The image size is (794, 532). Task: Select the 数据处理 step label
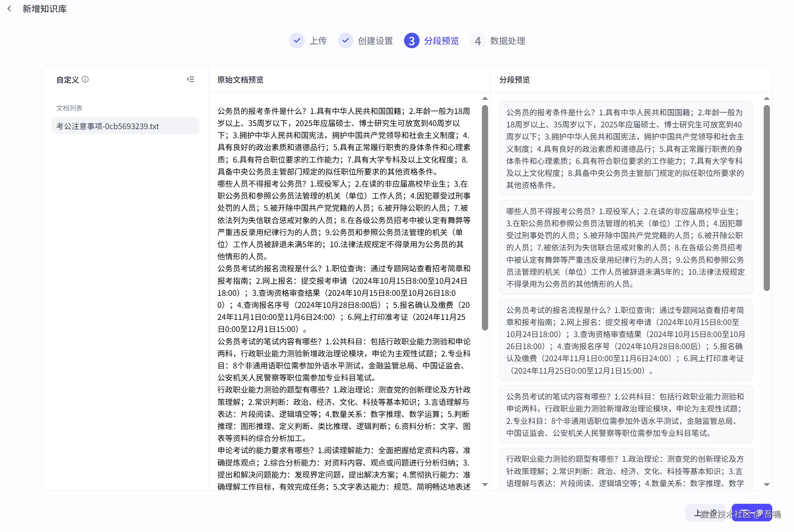(507, 41)
